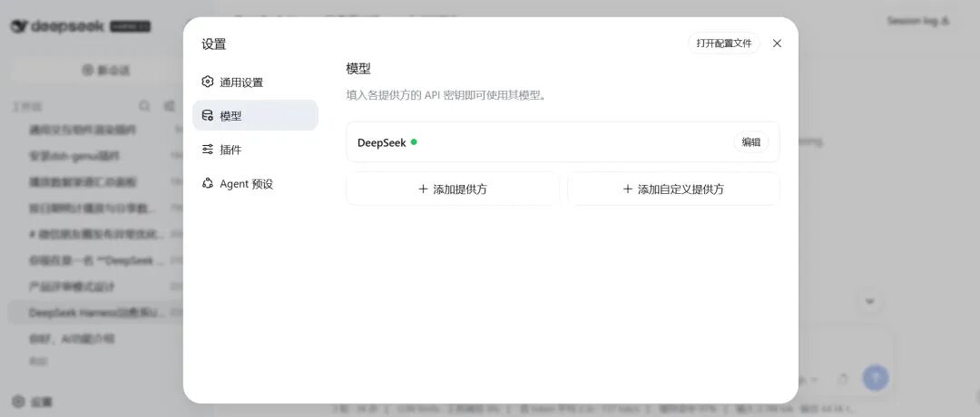Click the icon beside Agent 预设
Image resolution: width=980 pixels, height=417 pixels.
[208, 183]
